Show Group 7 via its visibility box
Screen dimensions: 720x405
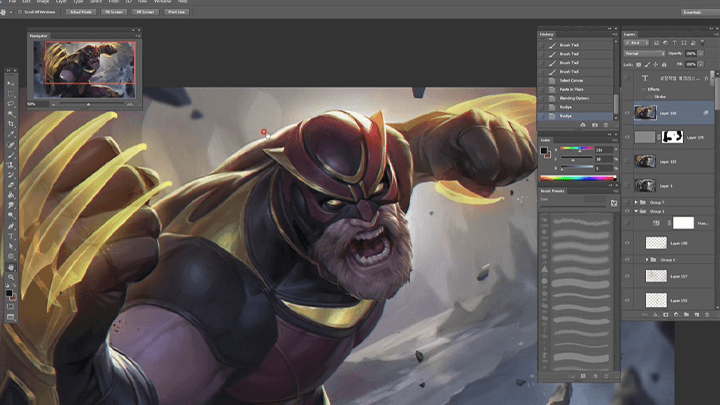tap(627, 202)
